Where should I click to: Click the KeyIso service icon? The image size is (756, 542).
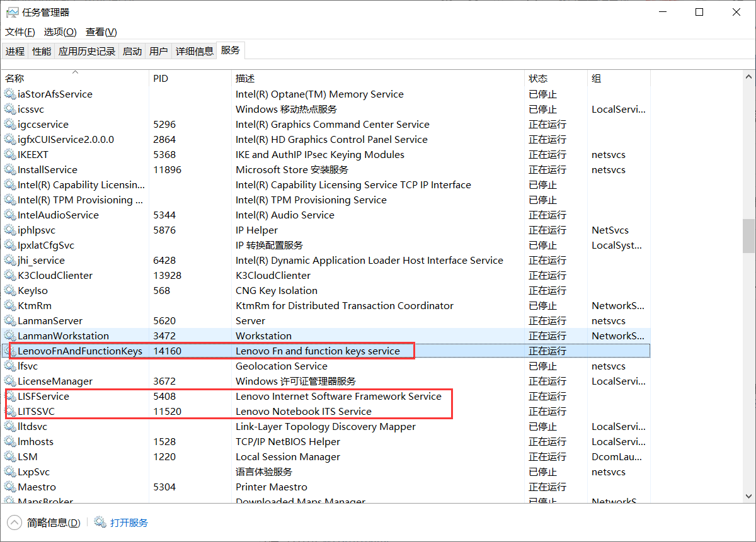[10, 291]
